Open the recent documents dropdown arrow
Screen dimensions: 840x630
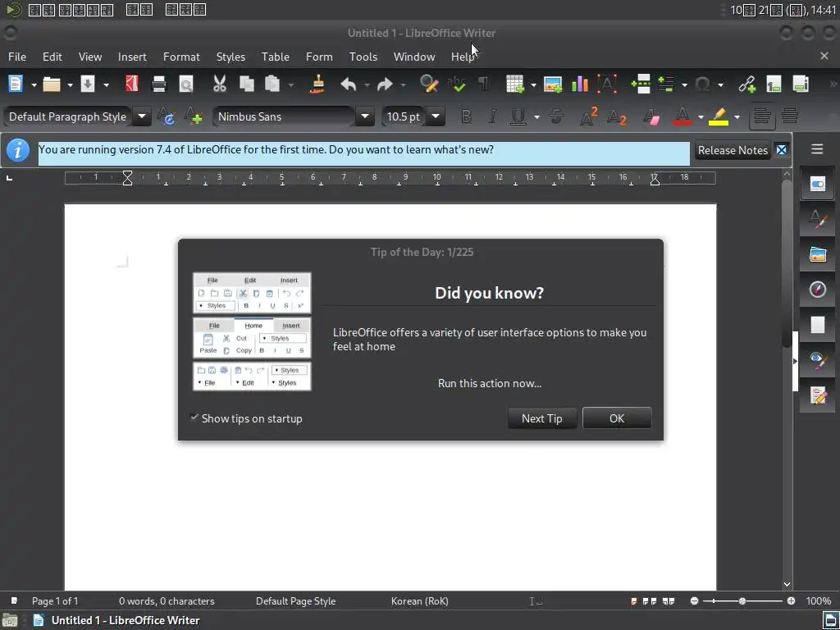click(x=70, y=84)
